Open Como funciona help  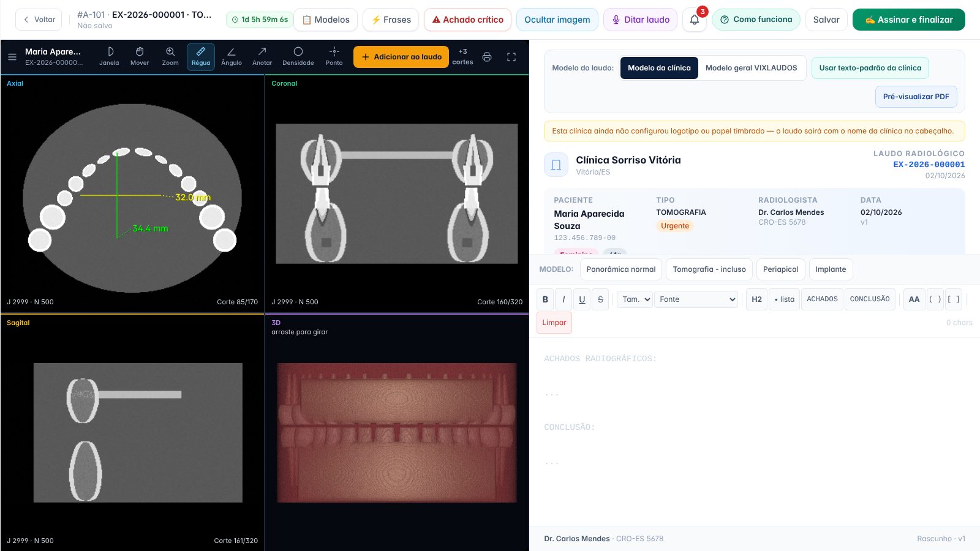click(x=756, y=20)
